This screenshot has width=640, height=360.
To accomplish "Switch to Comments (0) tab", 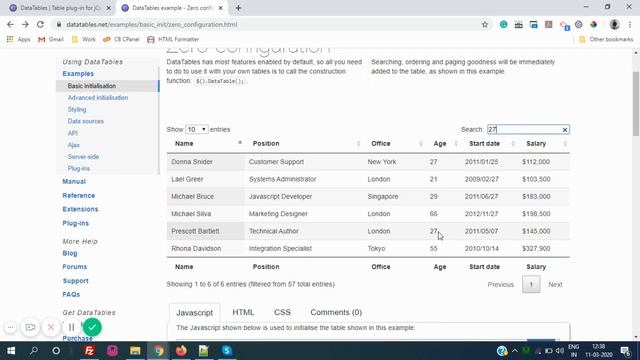I will point(336,312).
